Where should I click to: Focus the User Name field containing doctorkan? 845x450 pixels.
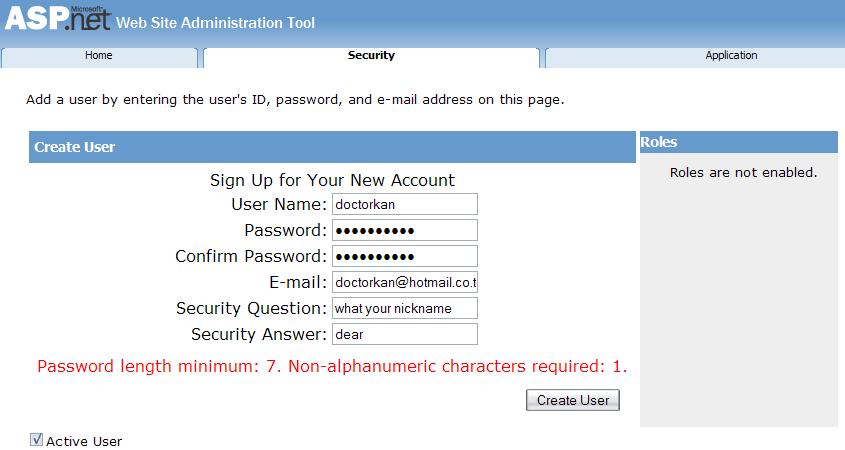point(405,204)
